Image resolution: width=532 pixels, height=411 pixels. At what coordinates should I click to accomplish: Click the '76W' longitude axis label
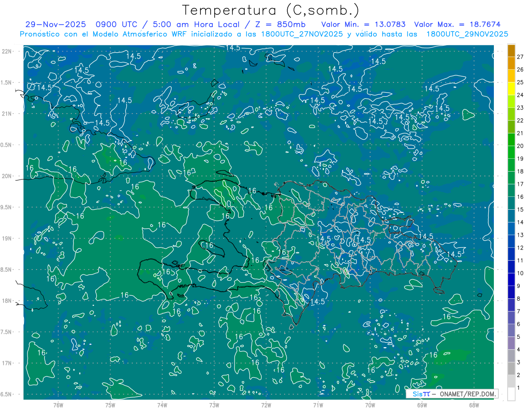click(58, 405)
